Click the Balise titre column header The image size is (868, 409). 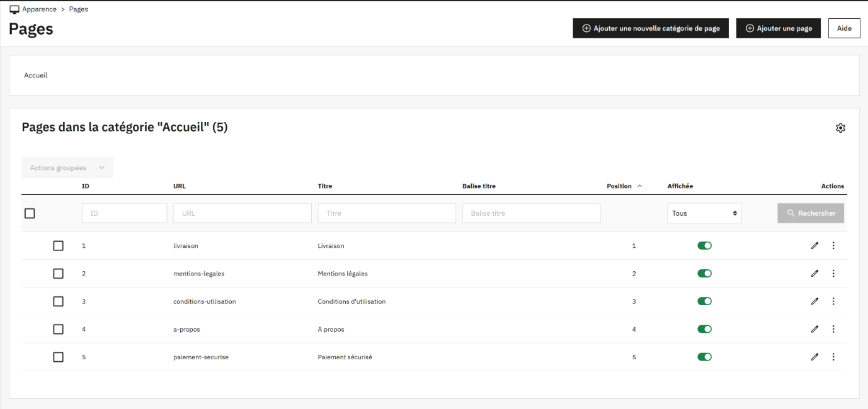(x=479, y=186)
